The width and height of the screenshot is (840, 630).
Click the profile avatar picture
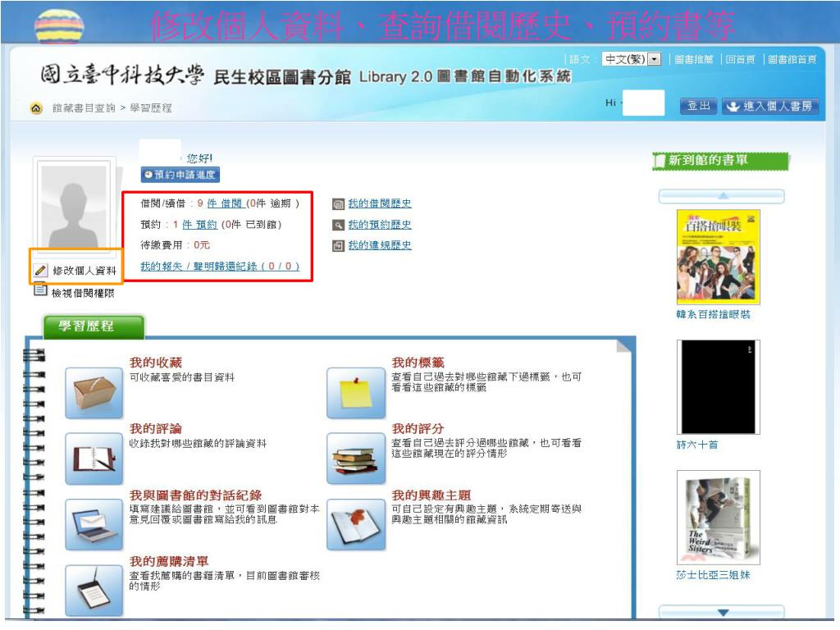75,205
